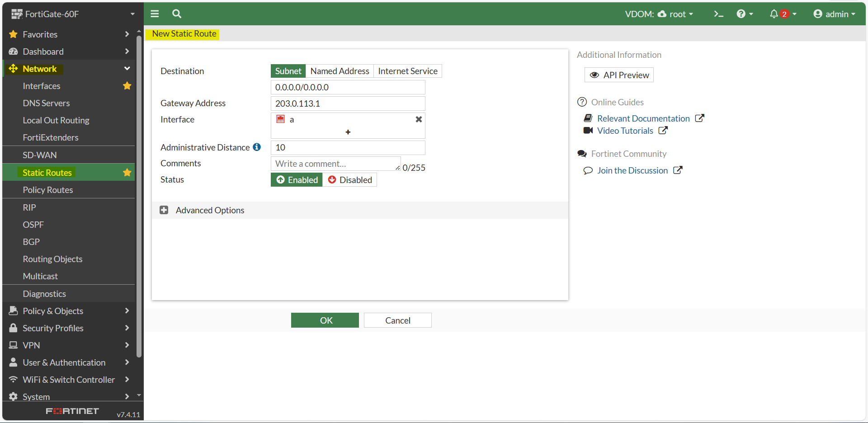Open Video Tutorials link
Screen dimensions: 868x423
625,131
